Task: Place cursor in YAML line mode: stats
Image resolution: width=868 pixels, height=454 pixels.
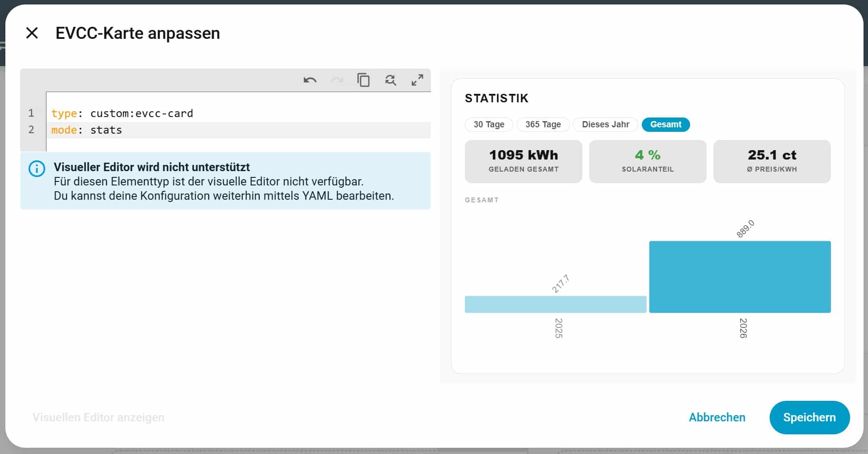Action: pyautogui.click(x=239, y=130)
